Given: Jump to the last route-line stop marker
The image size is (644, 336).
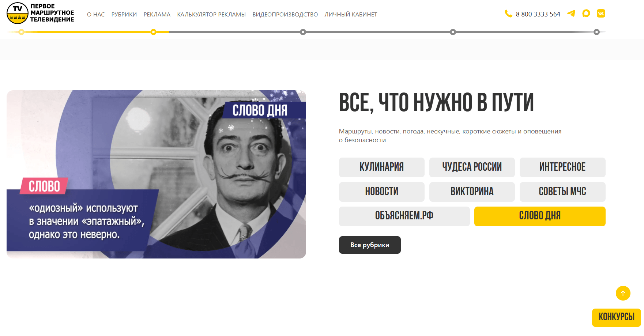Looking at the screenshot, I should coord(596,32).
